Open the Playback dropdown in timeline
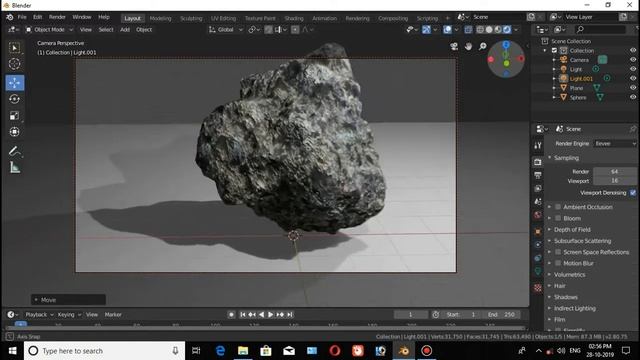The image size is (640, 360). tap(39, 315)
